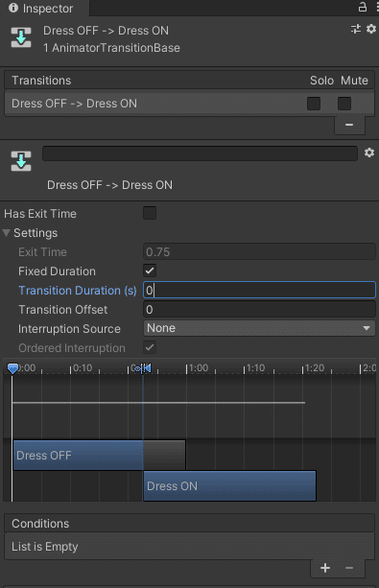
Task: Collapse the Settings foldout triangle
Action: point(6,233)
